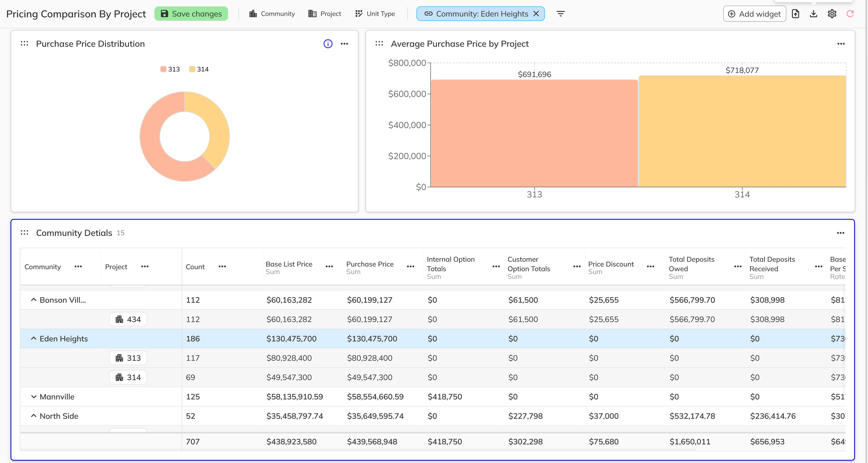868x463 pixels.
Task: Open Total Deposits Received column options
Action: pos(819,267)
